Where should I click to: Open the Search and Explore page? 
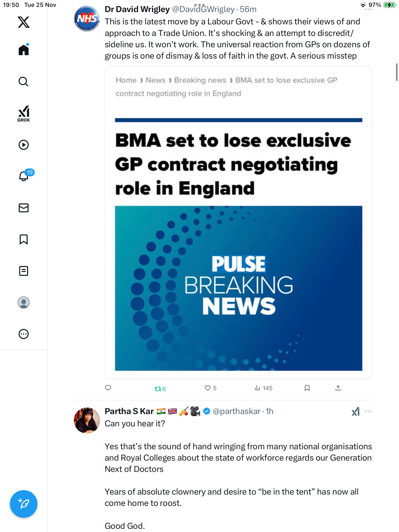pyautogui.click(x=24, y=82)
